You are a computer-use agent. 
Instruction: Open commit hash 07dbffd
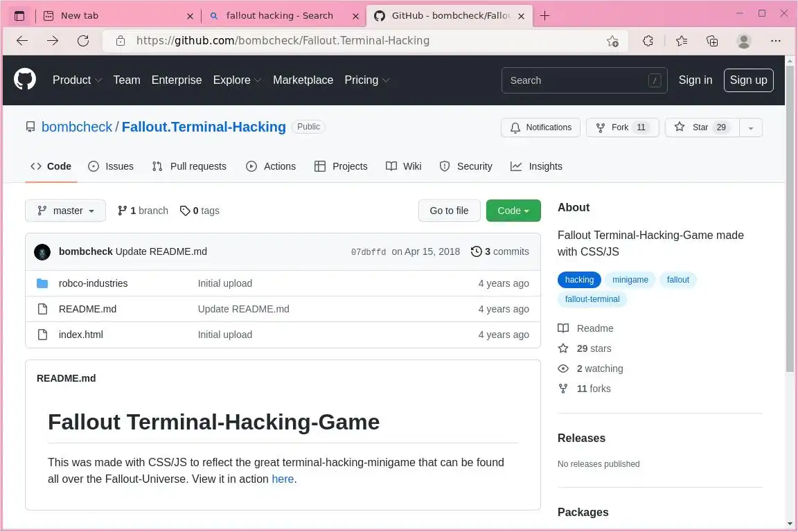pyautogui.click(x=369, y=252)
